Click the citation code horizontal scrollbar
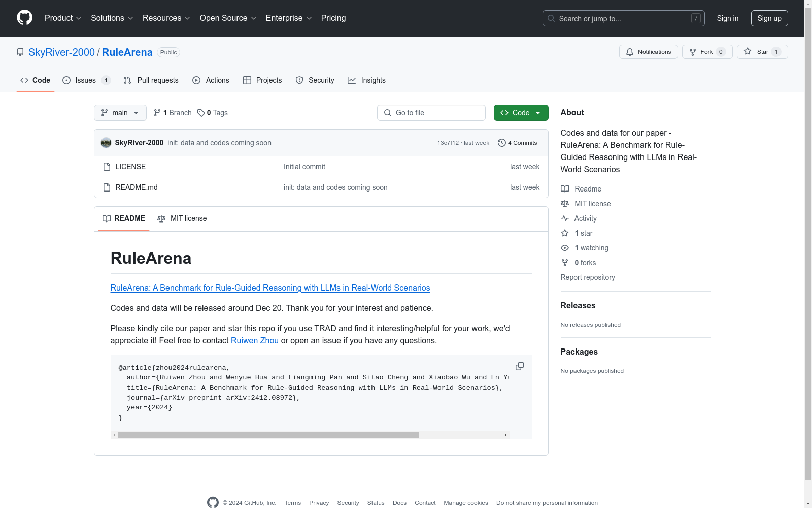 click(x=268, y=435)
